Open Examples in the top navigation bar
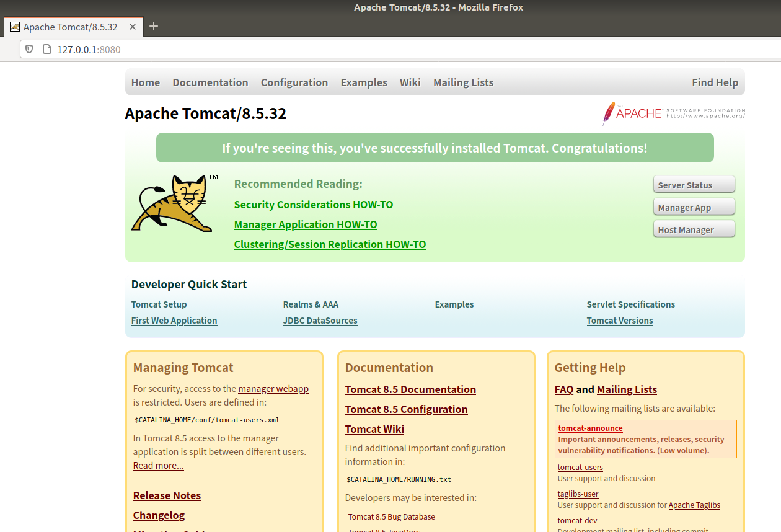 coord(364,82)
